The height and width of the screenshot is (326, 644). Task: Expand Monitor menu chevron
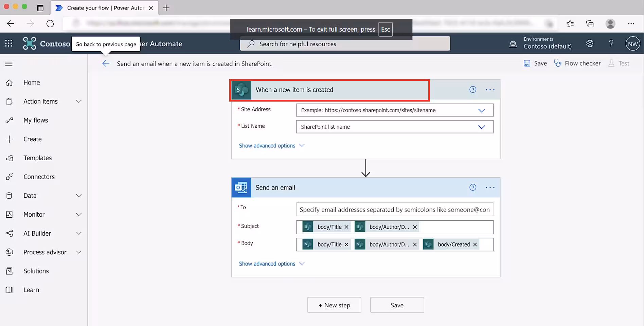pyautogui.click(x=79, y=214)
